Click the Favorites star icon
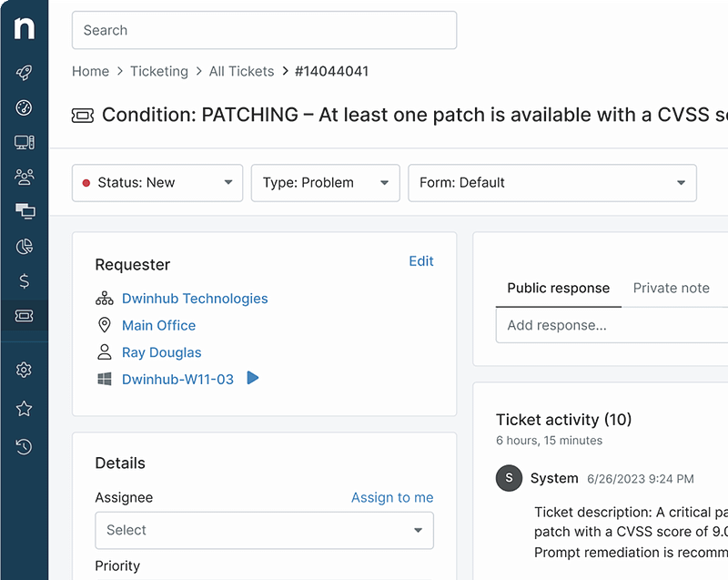This screenshot has height=580, width=728. 24,408
